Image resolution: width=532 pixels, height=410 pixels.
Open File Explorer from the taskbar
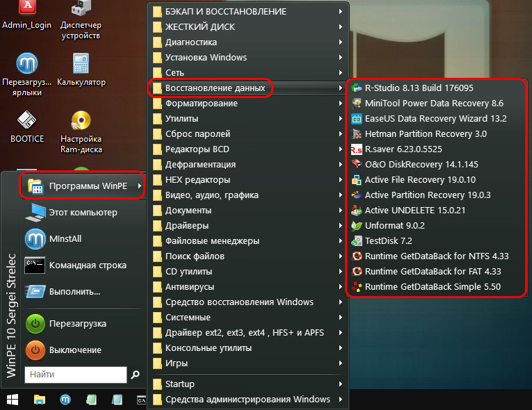[x=40, y=400]
